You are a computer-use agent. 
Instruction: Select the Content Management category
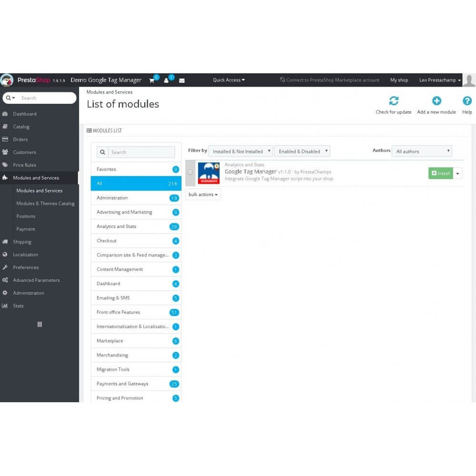click(x=136, y=269)
